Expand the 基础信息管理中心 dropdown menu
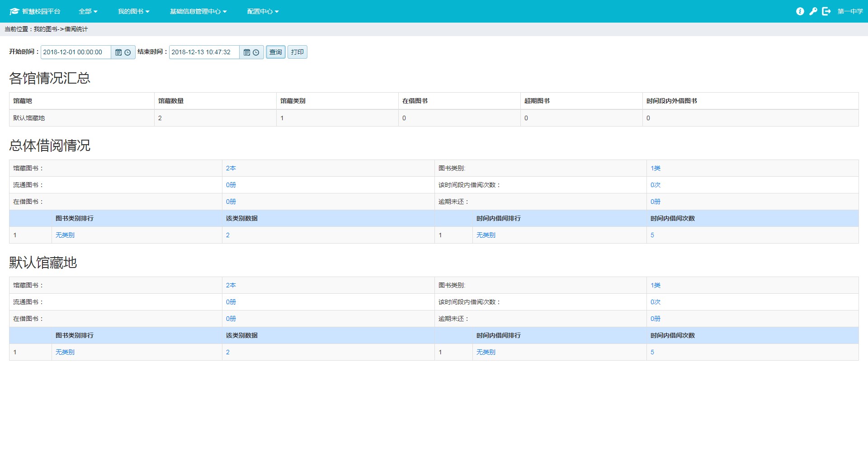Image resolution: width=868 pixels, height=456 pixels. 198,11
